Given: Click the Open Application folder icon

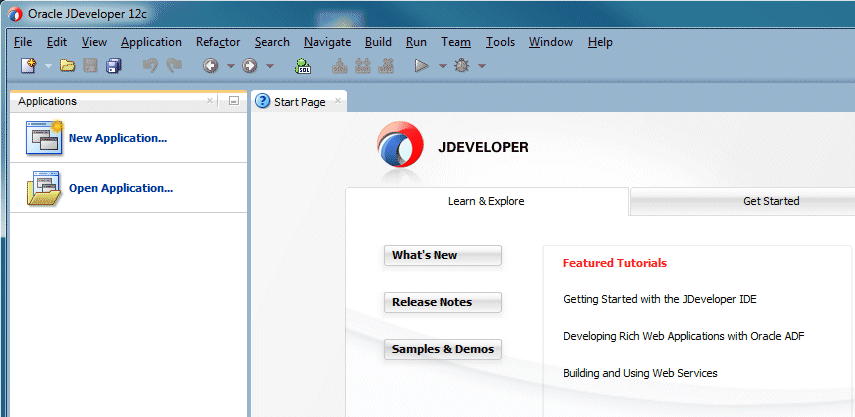Looking at the screenshot, I should coord(45,188).
